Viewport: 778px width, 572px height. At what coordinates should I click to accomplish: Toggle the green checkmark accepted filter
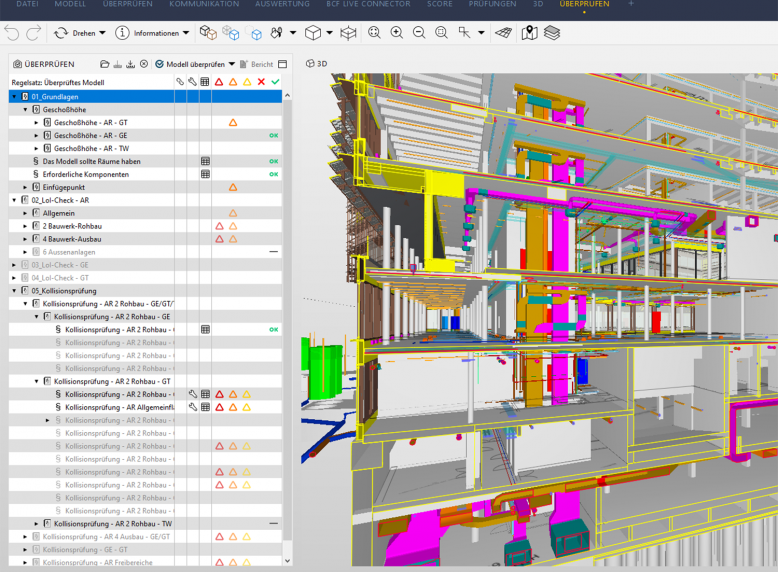point(275,82)
